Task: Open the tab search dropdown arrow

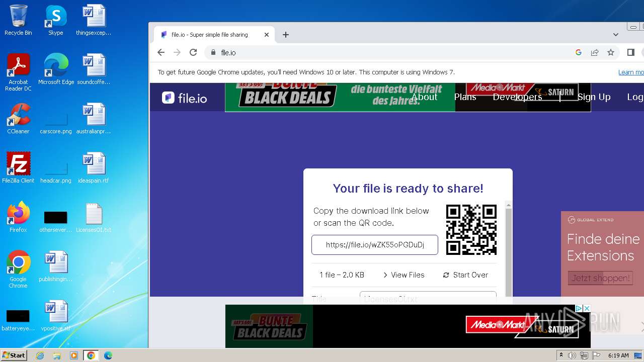Action: 616,35
